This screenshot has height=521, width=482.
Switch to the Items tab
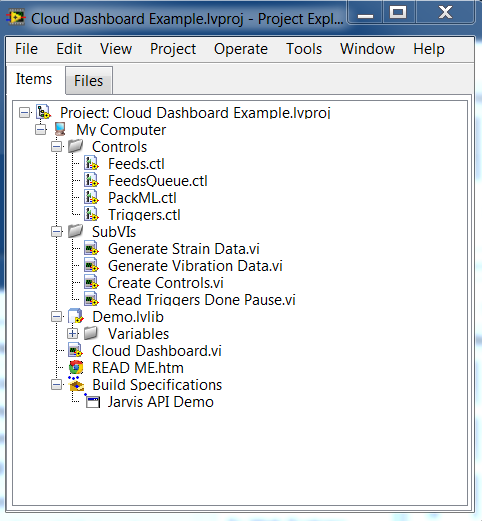34,79
